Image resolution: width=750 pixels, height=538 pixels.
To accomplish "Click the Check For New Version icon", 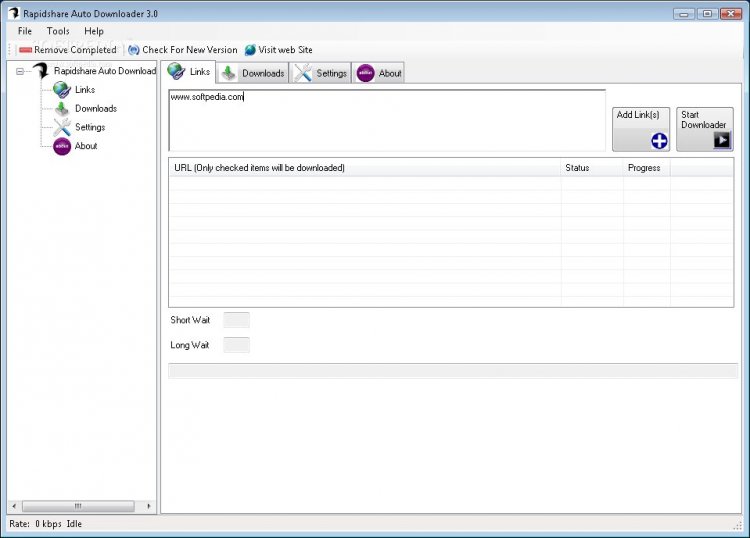I will 134,50.
